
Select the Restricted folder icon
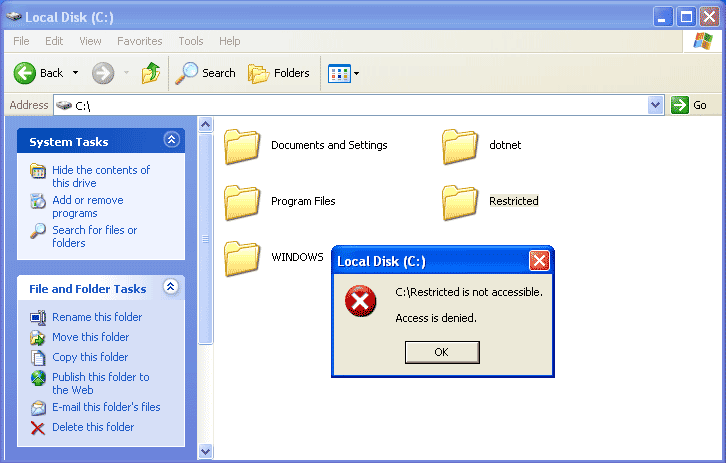460,203
